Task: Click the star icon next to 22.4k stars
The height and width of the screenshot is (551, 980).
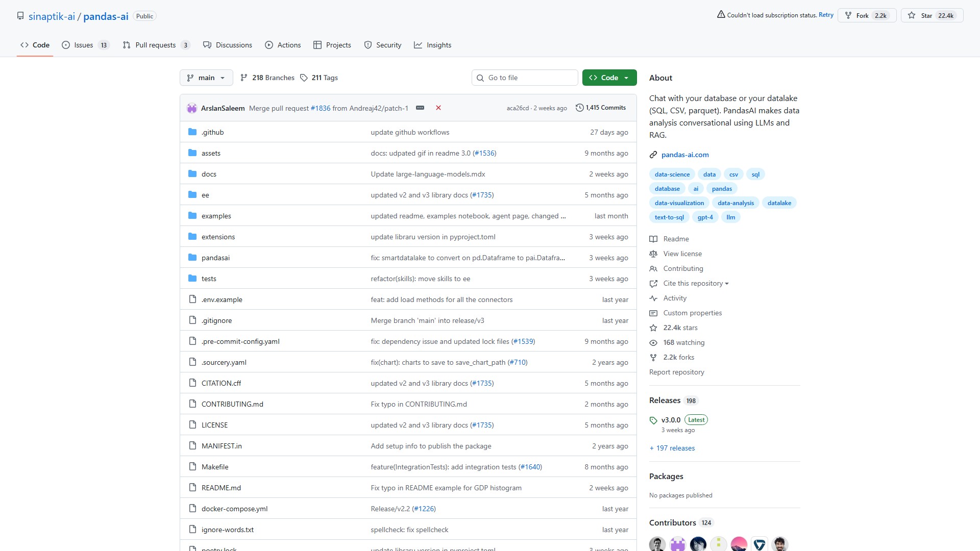Action: [x=653, y=328]
